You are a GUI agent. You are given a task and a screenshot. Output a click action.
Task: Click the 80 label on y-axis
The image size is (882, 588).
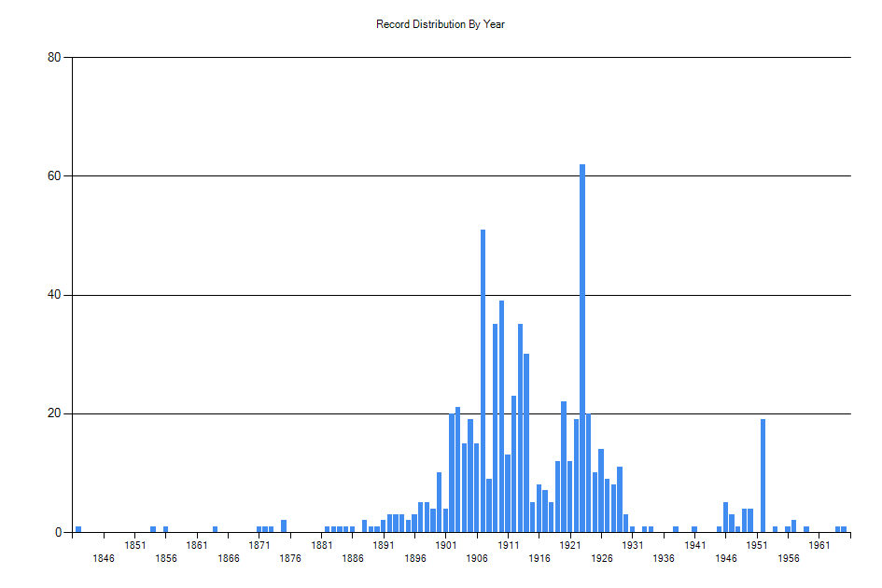click(53, 58)
